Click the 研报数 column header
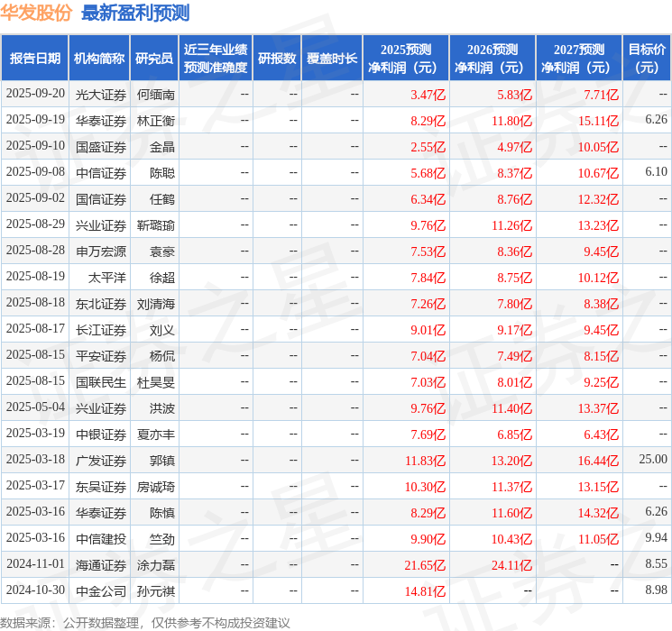Viewport: 672px width, 631px height. coord(277,58)
